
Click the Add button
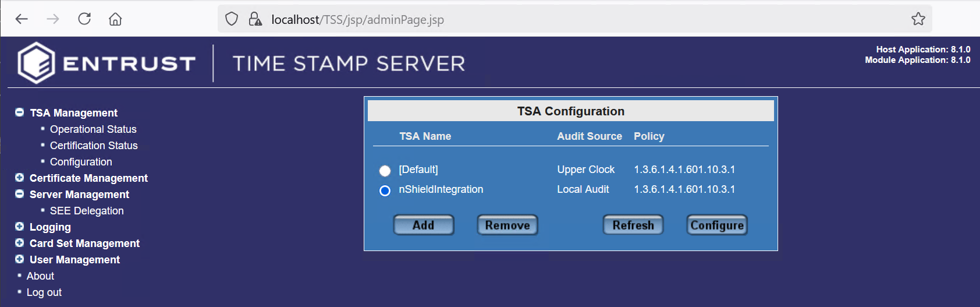point(424,225)
